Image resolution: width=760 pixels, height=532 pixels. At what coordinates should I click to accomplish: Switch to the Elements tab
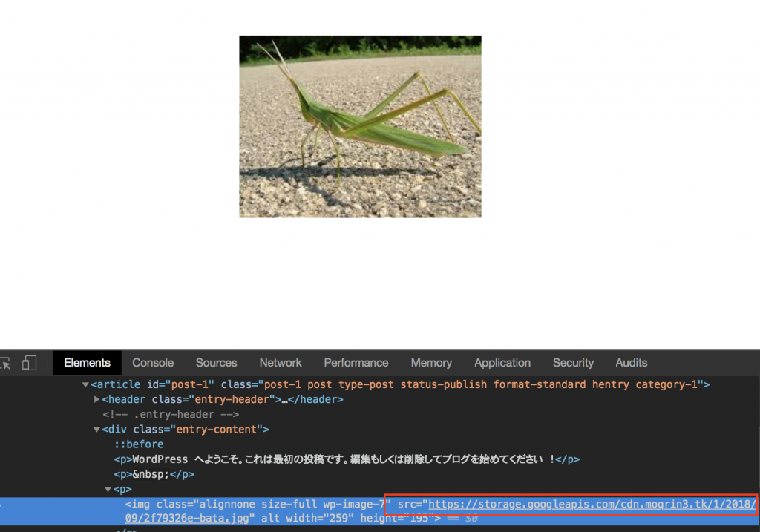(x=88, y=363)
